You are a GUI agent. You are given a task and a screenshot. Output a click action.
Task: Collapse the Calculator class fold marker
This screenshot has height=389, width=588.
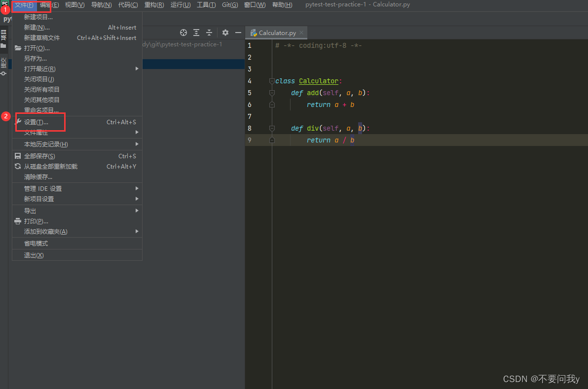(x=272, y=81)
